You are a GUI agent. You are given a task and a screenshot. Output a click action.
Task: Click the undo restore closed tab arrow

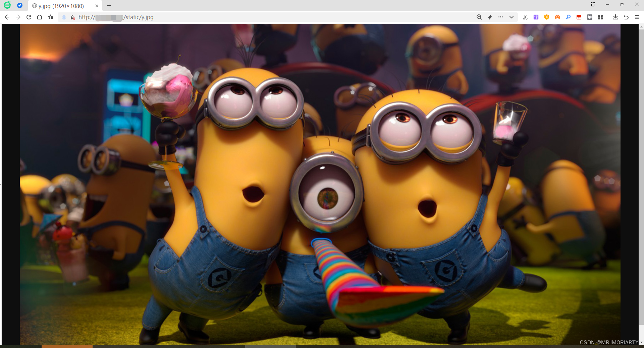(x=626, y=17)
